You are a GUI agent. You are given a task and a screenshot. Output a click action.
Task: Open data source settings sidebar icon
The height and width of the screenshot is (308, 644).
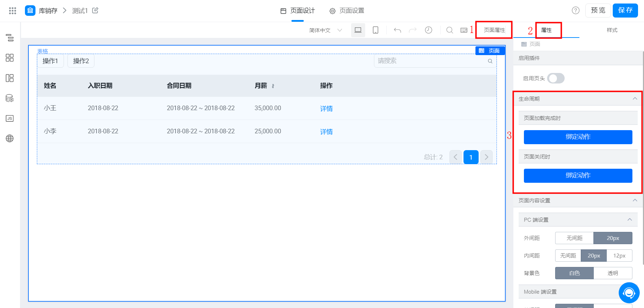[x=10, y=98]
